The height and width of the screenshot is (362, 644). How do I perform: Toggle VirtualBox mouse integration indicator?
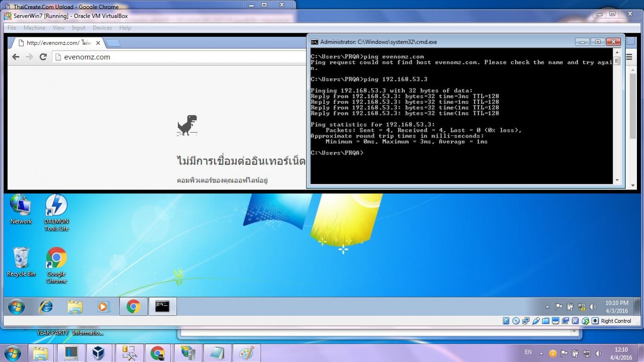585,321
